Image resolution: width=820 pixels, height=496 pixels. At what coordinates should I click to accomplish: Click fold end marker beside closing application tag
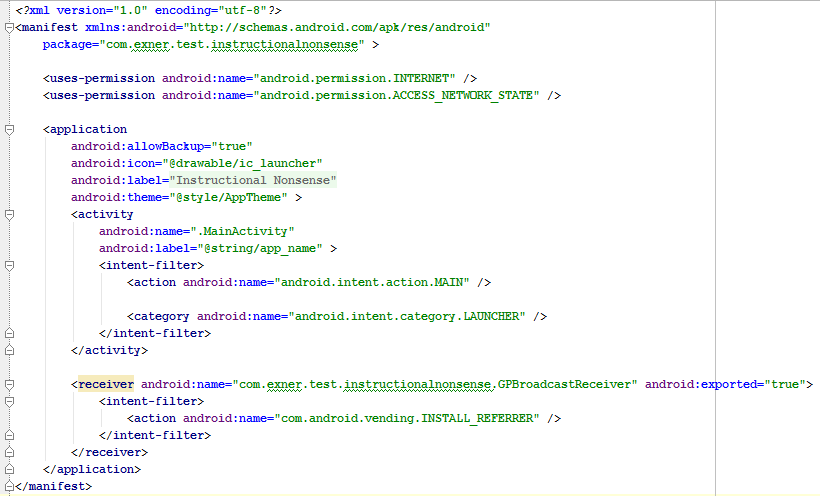[8, 470]
